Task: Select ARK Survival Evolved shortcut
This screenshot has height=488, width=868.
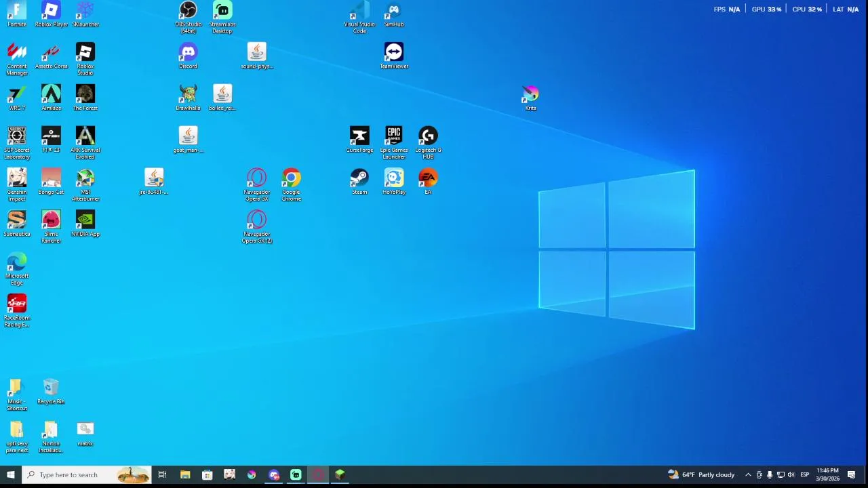Action: [85, 144]
